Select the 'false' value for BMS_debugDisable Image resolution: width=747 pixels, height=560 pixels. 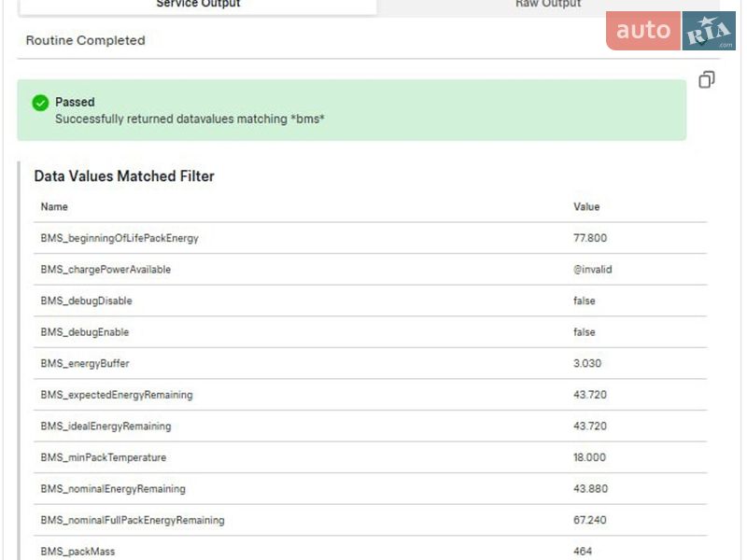point(585,301)
